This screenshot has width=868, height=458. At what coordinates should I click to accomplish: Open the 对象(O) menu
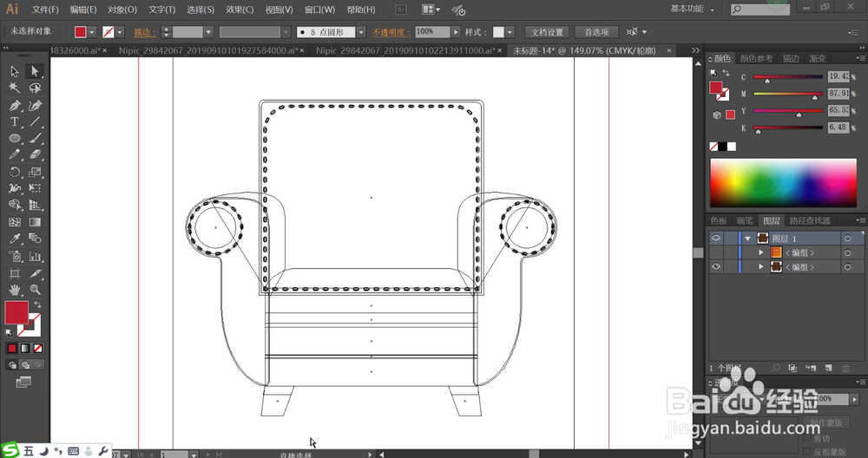[x=122, y=10]
